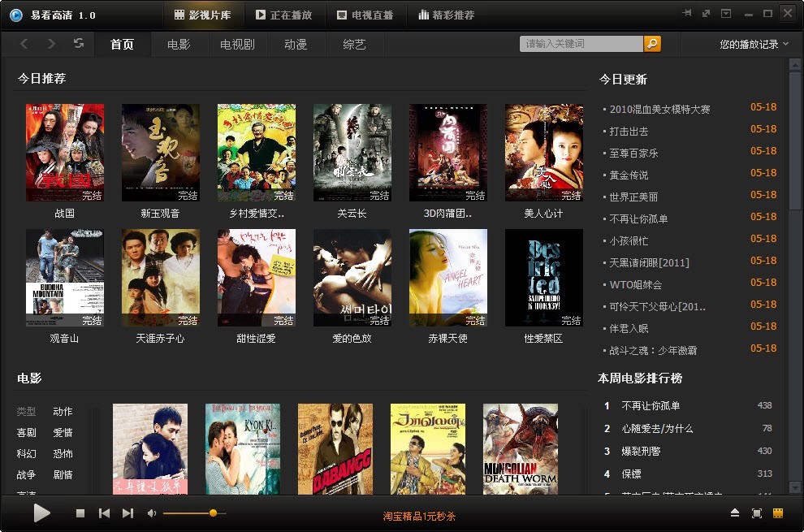Click the 淘宝精品1元秒杀 ad link
This screenshot has width=804, height=532.
point(419,516)
